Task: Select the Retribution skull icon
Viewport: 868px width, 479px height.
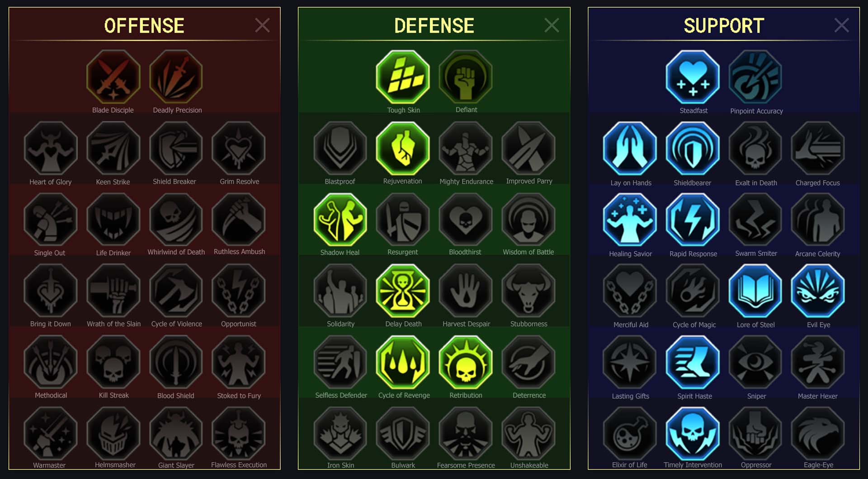Action: (466, 362)
